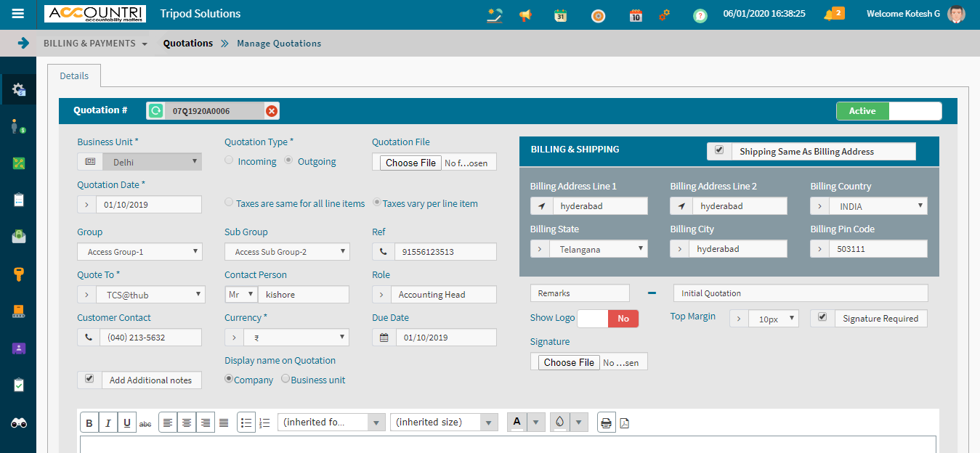
Task: Insert a numbered list
Action: pos(264,423)
